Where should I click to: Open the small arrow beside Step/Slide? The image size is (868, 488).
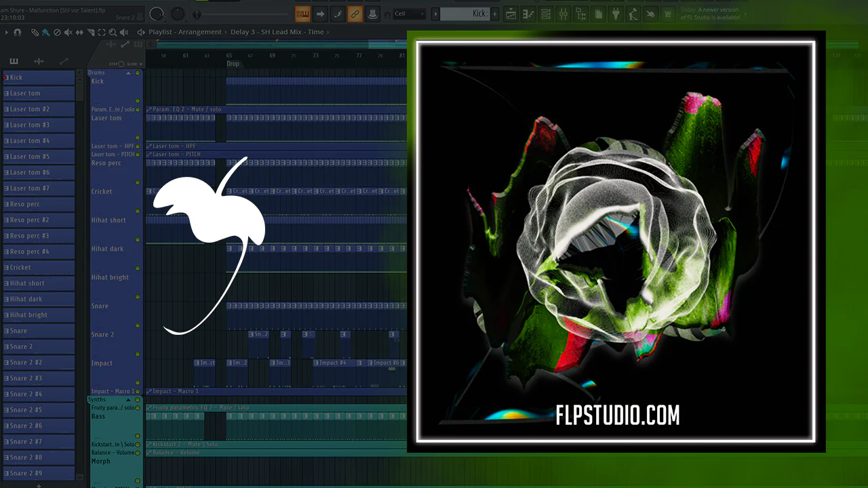140,64
